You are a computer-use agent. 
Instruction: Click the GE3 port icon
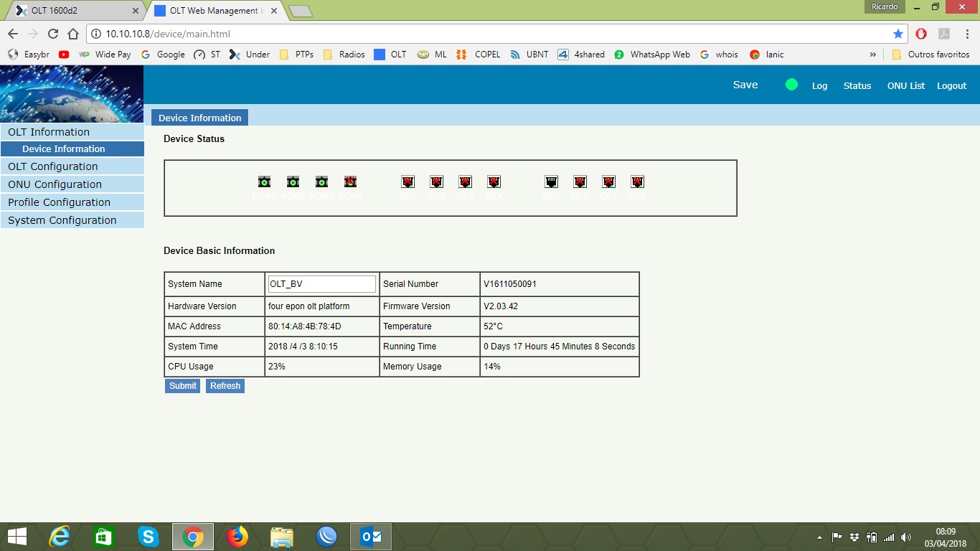click(x=465, y=182)
